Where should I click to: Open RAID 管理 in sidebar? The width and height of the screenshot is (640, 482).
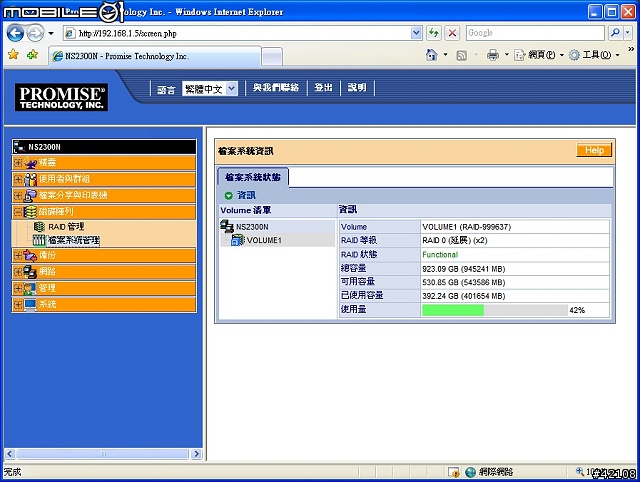click(x=66, y=227)
